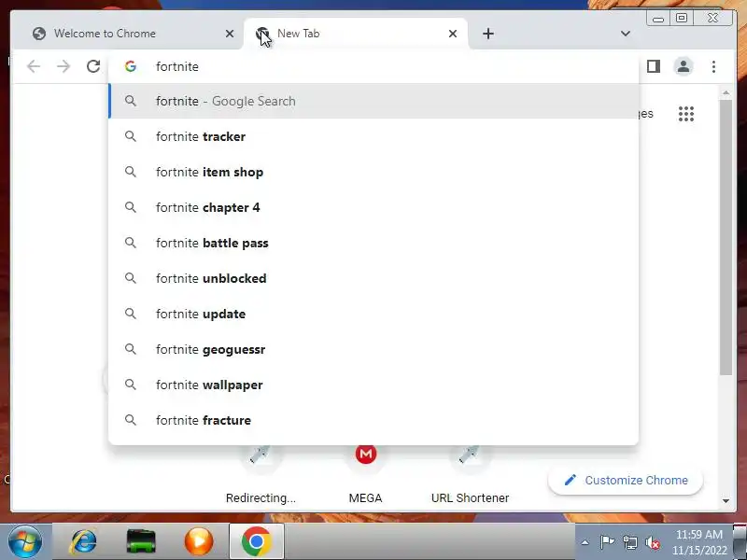Click the browser forward arrow
Viewport: 747px width, 560px height.
click(63, 66)
